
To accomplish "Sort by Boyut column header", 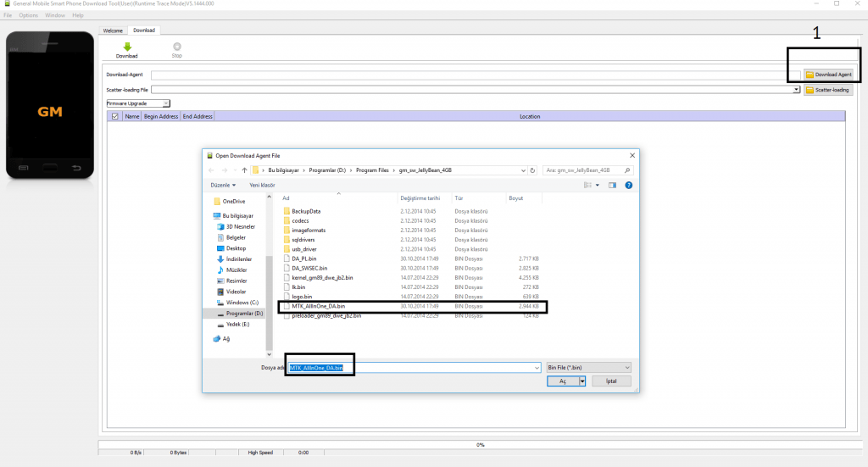I will tap(516, 198).
